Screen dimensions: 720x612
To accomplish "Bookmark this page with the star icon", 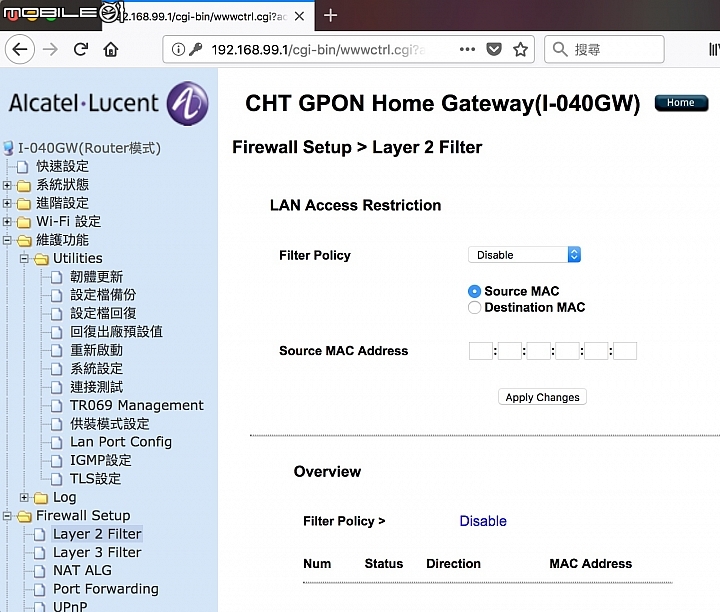I will pos(520,49).
